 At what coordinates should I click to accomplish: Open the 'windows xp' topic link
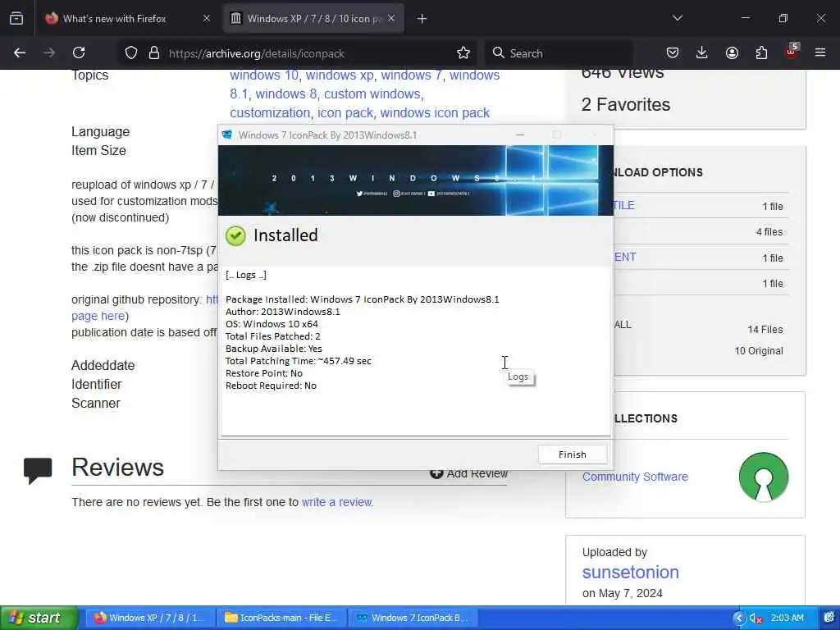[340, 75]
